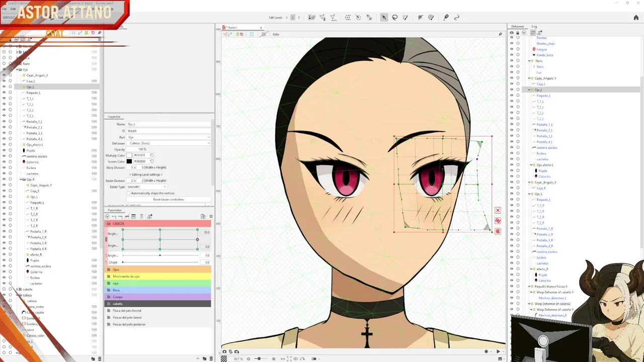
Task: Click the red circular icon below the X on canvas
Action: pyautogui.click(x=498, y=221)
